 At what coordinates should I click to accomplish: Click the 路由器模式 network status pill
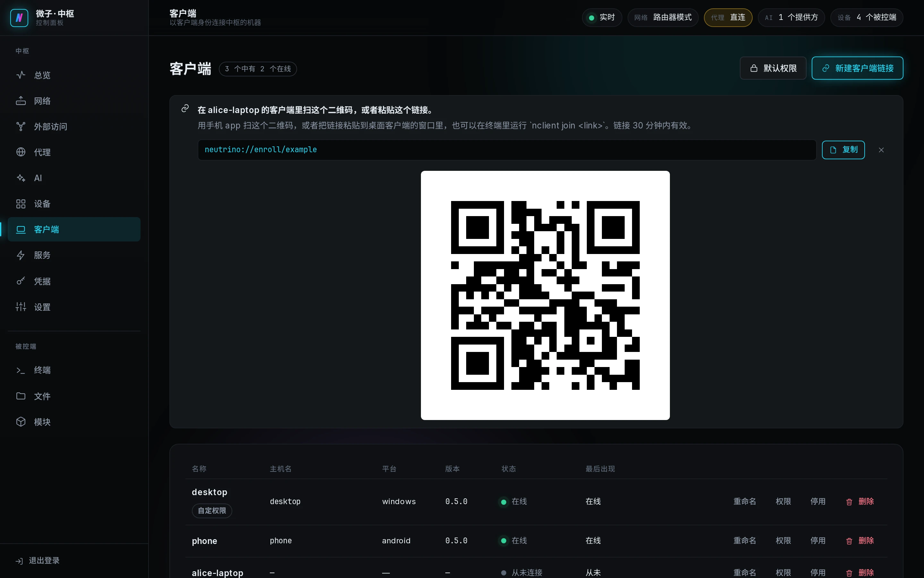(663, 18)
